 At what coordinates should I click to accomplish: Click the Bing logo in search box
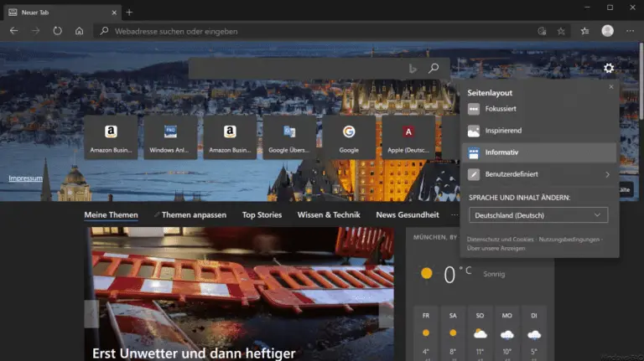pos(413,69)
